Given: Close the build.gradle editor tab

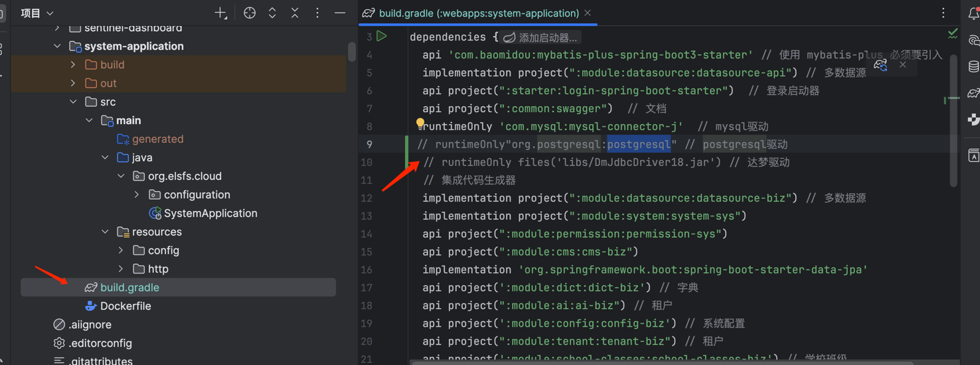Looking at the screenshot, I should 588,13.
